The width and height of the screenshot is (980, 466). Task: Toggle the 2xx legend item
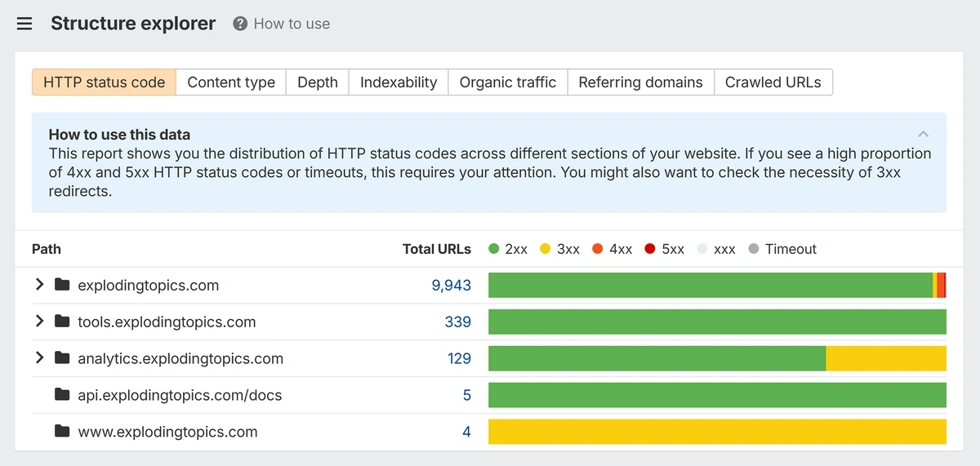508,249
